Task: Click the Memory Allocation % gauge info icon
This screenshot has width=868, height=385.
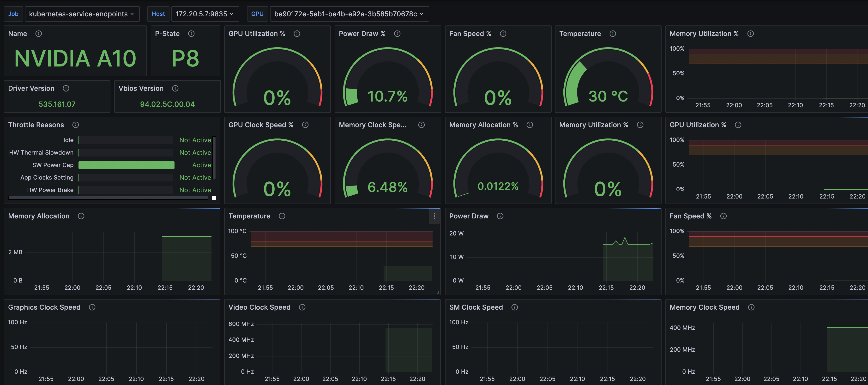Action: coord(530,125)
